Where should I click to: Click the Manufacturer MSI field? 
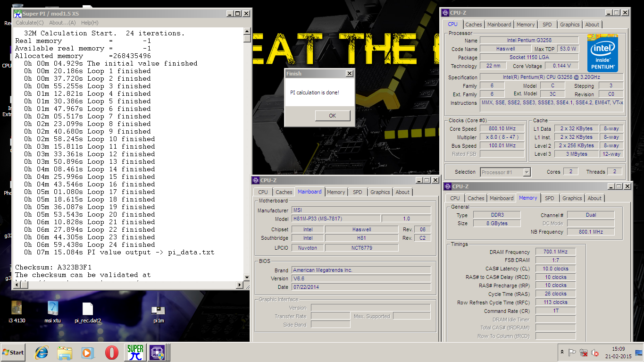click(x=361, y=210)
